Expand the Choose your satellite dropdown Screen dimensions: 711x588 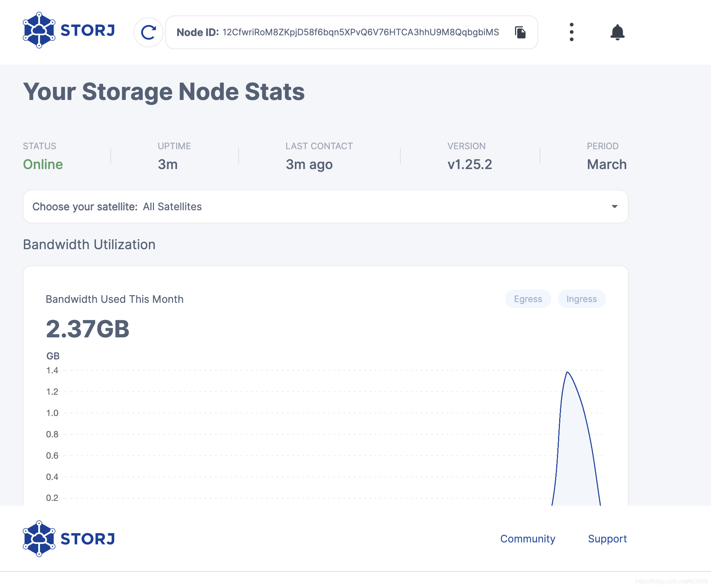point(326,207)
